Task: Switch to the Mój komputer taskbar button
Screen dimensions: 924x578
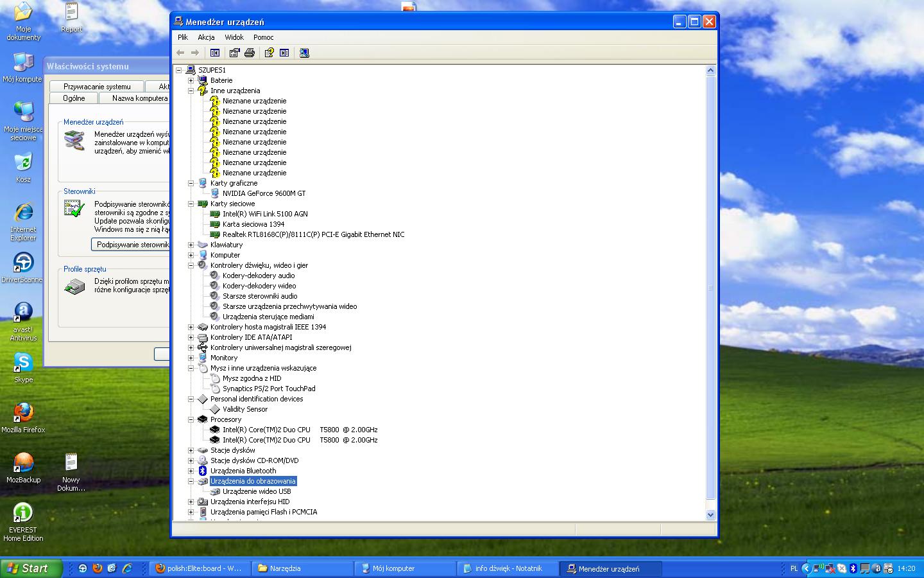Action: click(x=405, y=568)
